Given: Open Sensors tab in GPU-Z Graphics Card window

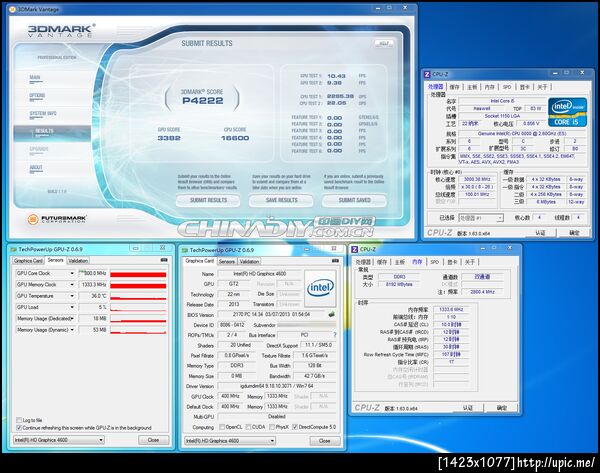Looking at the screenshot, I should pyautogui.click(x=227, y=261).
